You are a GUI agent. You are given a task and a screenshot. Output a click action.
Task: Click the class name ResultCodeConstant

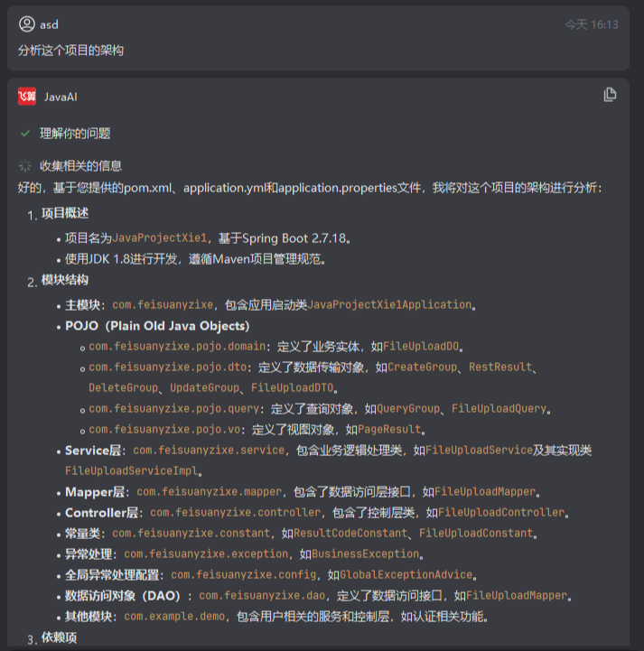(x=350, y=533)
